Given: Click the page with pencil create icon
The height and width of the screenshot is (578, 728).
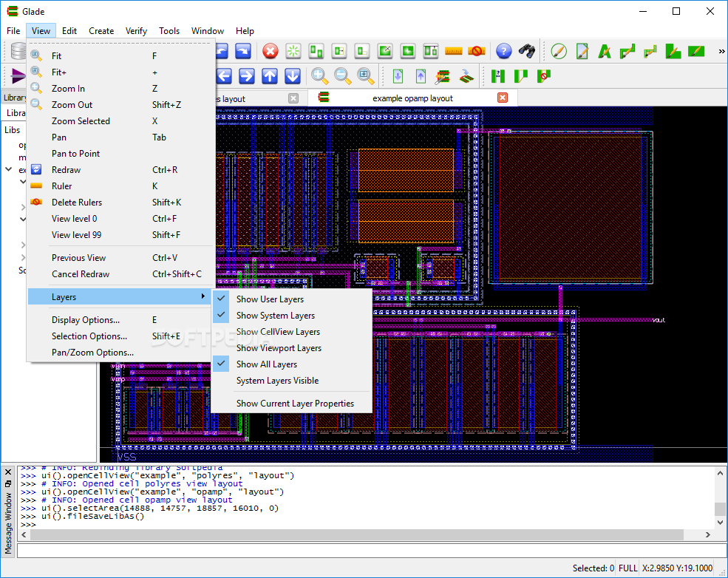Looking at the screenshot, I should click(x=582, y=51).
